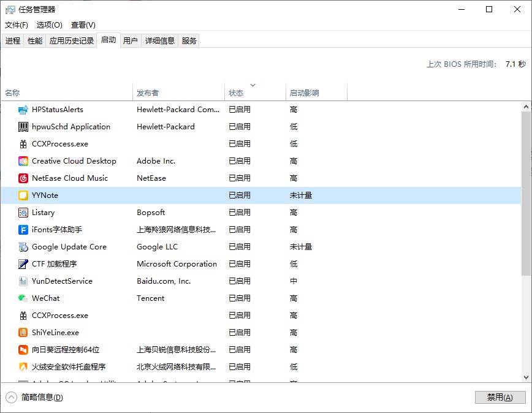The width and height of the screenshot is (532, 413).
Task: Select the iFonts字体助手 row name
Action: point(57,230)
